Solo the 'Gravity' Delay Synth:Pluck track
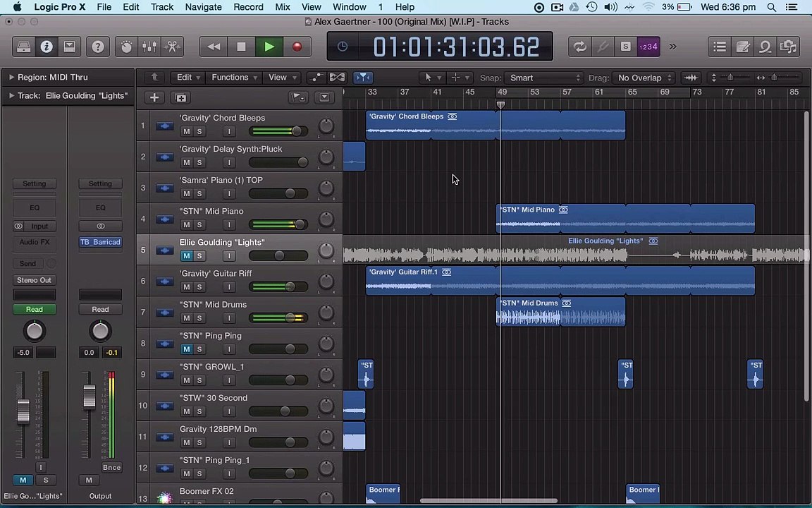This screenshot has height=508, width=812. pos(199,162)
